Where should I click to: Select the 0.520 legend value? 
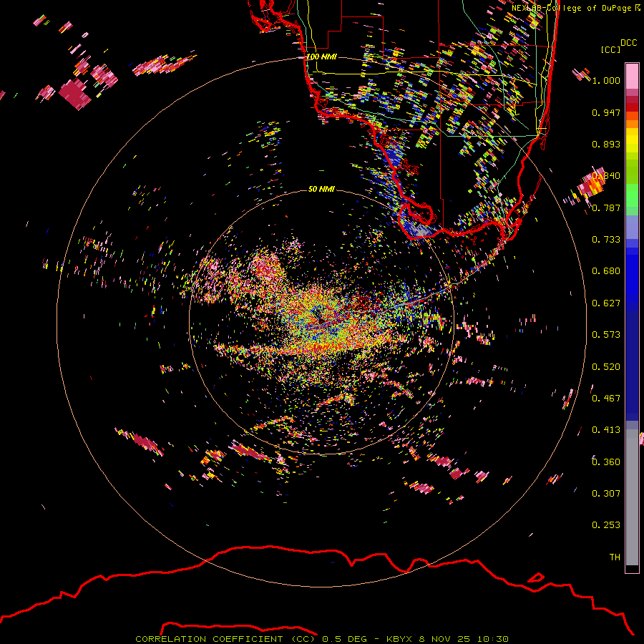[606, 367]
